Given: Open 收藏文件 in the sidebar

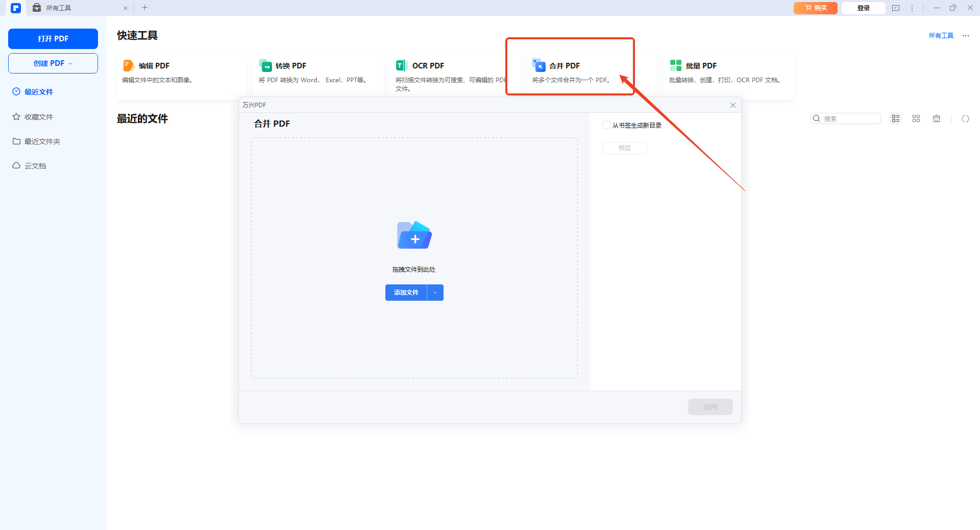Looking at the screenshot, I should click(x=39, y=117).
